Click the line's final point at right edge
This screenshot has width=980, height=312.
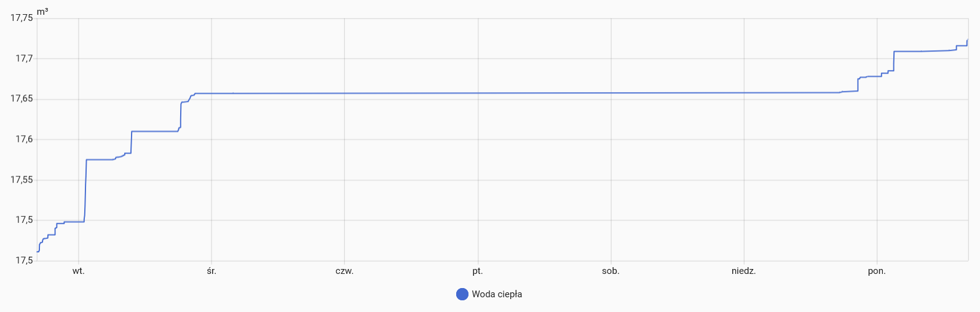click(x=967, y=41)
